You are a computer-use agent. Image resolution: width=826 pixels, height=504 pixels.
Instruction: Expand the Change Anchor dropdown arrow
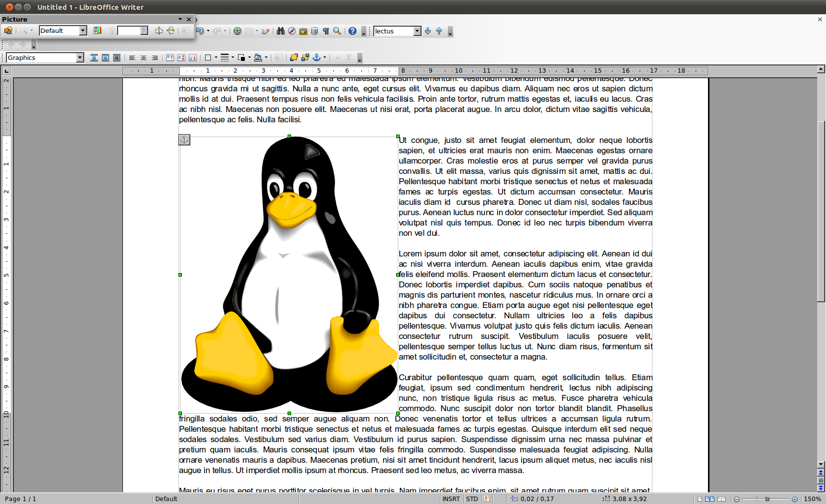point(324,58)
